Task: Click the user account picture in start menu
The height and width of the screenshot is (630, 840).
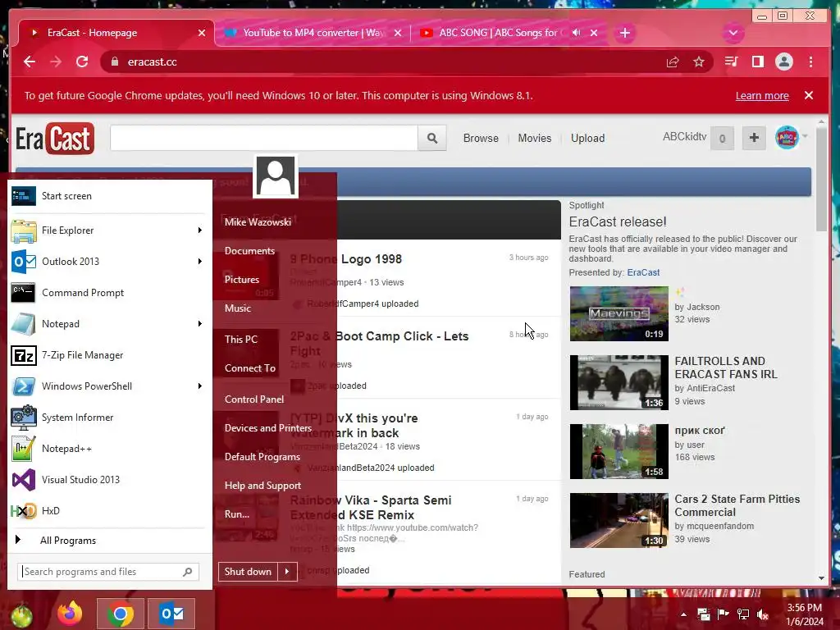Action: click(x=276, y=176)
